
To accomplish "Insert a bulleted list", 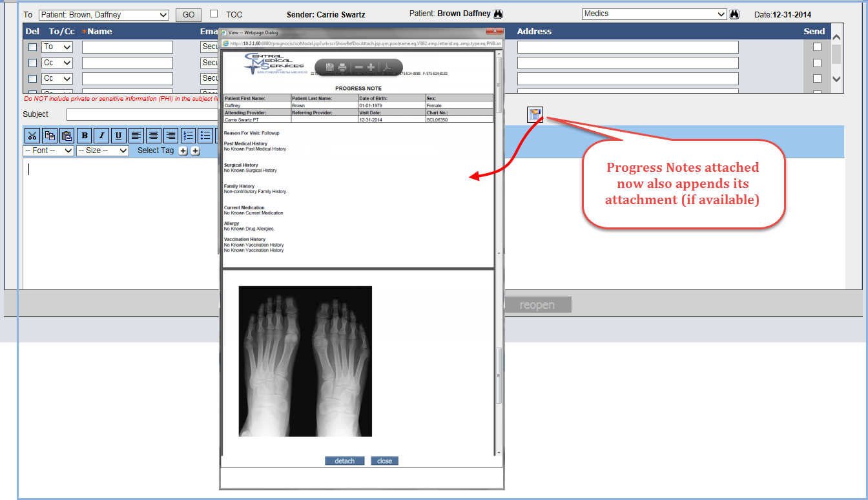I will (205, 136).
